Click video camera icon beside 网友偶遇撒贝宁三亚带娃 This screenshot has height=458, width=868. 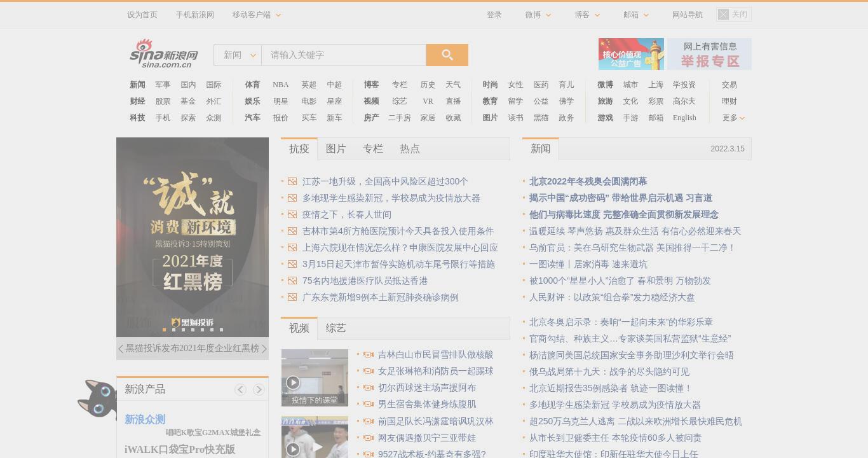(369, 438)
